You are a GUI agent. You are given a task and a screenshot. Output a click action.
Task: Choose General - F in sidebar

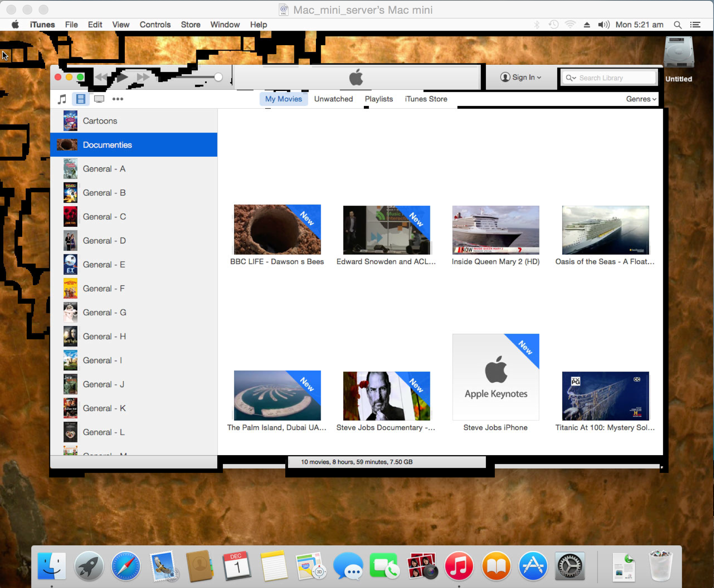click(134, 288)
